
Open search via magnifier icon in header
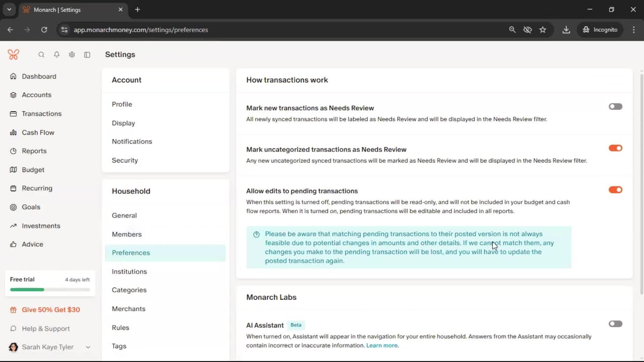click(41, 55)
